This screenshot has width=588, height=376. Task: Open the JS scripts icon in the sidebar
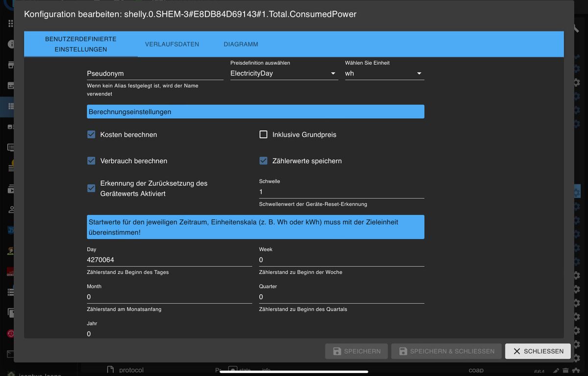pyautogui.click(x=11, y=229)
